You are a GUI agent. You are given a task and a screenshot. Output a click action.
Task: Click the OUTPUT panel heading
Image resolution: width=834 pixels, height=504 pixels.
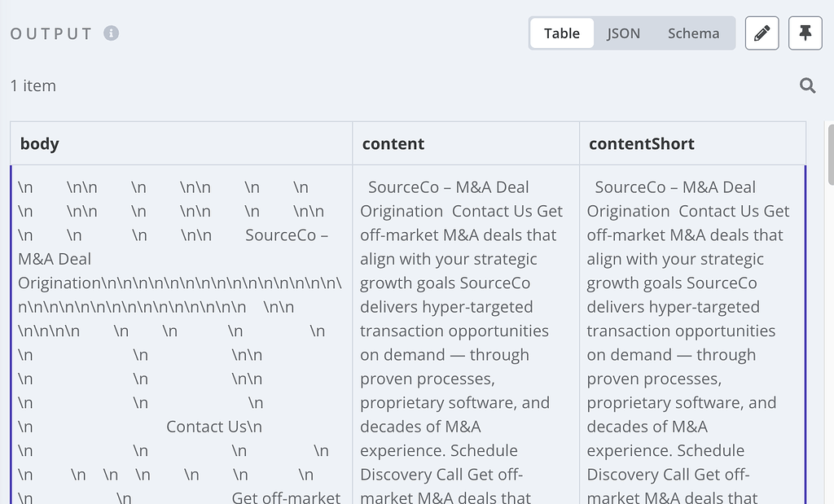point(51,33)
